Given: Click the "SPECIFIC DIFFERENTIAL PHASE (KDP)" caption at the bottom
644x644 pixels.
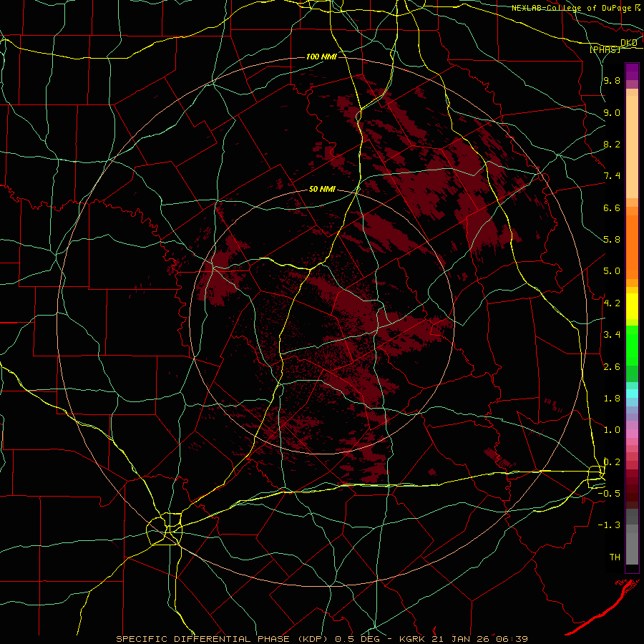Looking at the screenshot, I should 223,639.
